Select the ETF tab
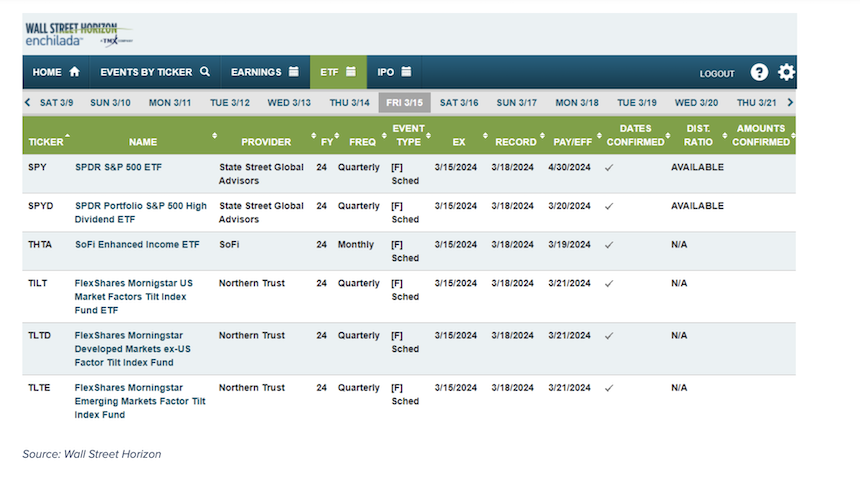 [338, 72]
